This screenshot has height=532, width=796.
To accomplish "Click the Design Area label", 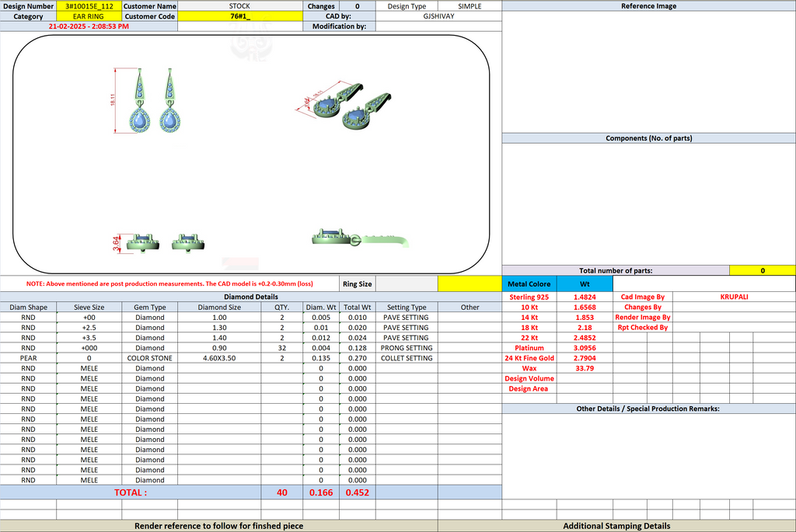I will tap(529, 388).
